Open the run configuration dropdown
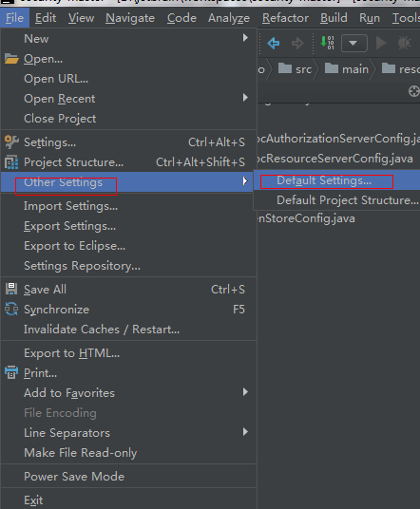This screenshot has height=509, width=420. click(x=354, y=43)
